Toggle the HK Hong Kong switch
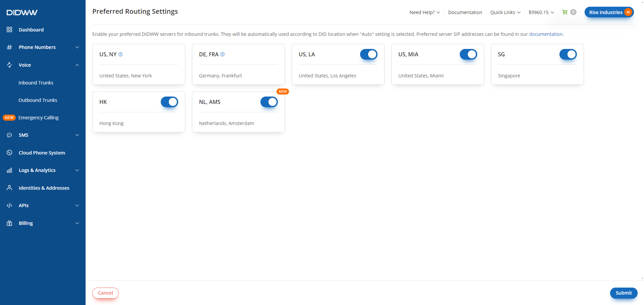The image size is (644, 305). [169, 102]
